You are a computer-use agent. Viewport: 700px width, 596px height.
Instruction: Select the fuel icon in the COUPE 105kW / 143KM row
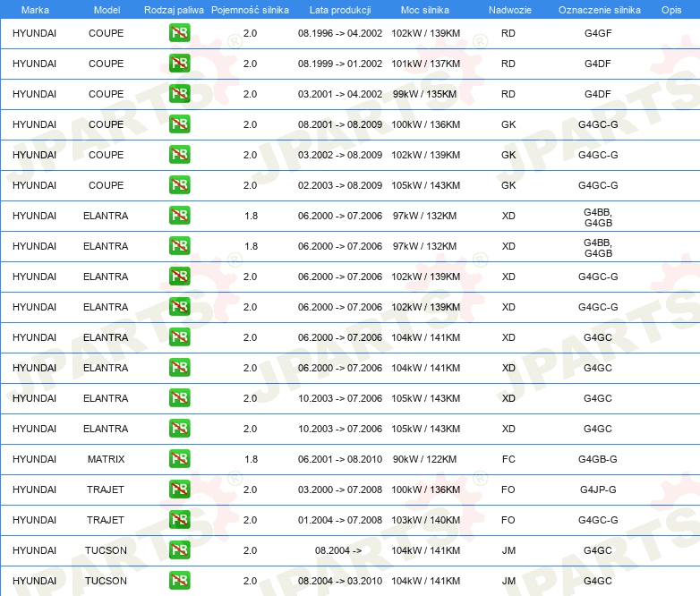179,185
